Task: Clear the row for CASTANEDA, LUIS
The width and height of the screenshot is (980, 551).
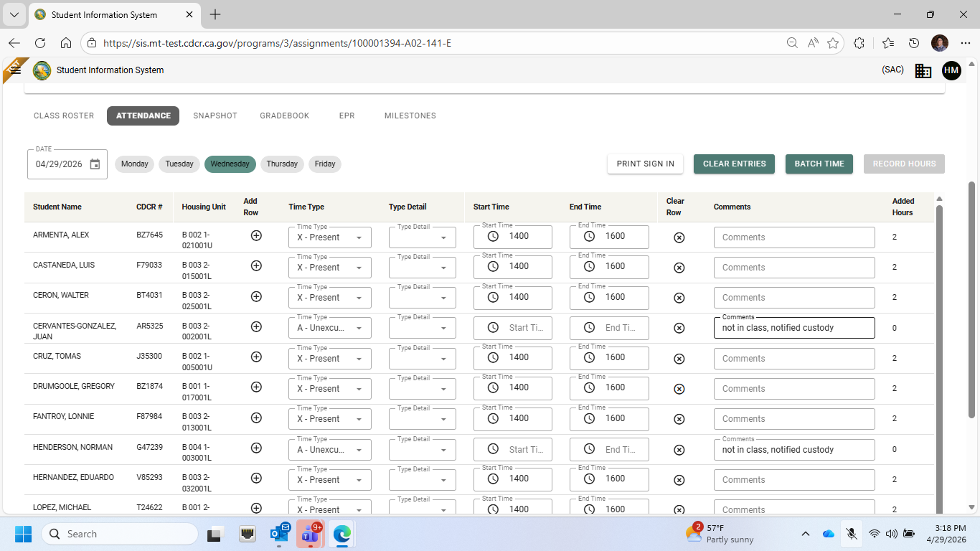Action: 679,268
